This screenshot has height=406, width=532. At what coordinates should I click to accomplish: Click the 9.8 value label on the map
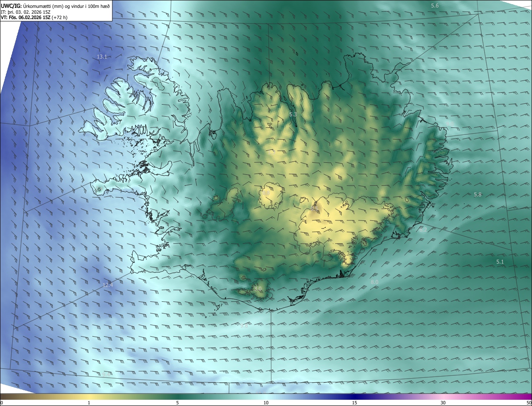coord(244,326)
